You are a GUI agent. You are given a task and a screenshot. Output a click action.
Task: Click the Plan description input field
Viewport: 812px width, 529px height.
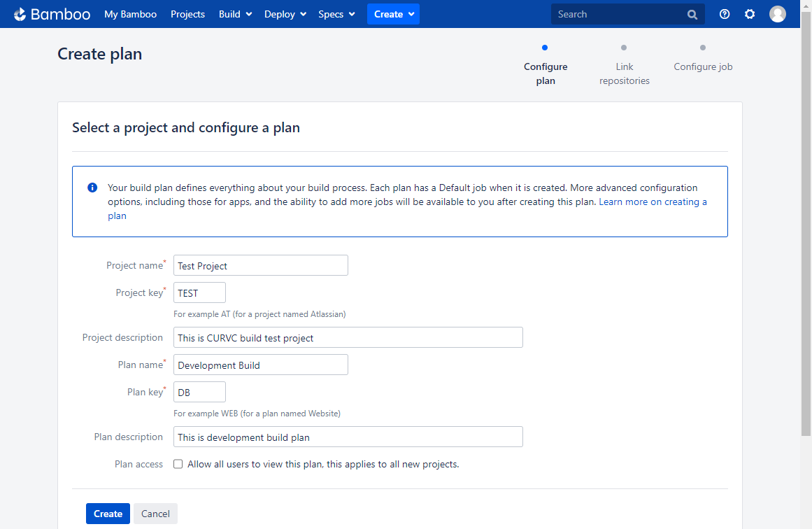point(348,437)
